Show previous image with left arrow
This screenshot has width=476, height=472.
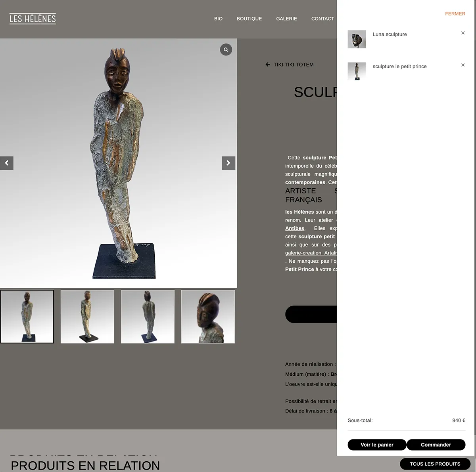tap(7, 163)
